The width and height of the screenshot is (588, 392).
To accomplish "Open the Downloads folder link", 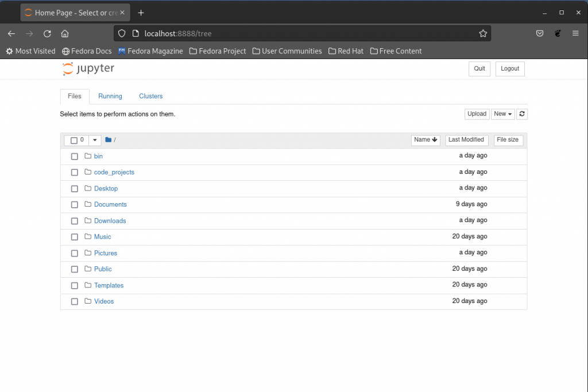I will tap(110, 221).
